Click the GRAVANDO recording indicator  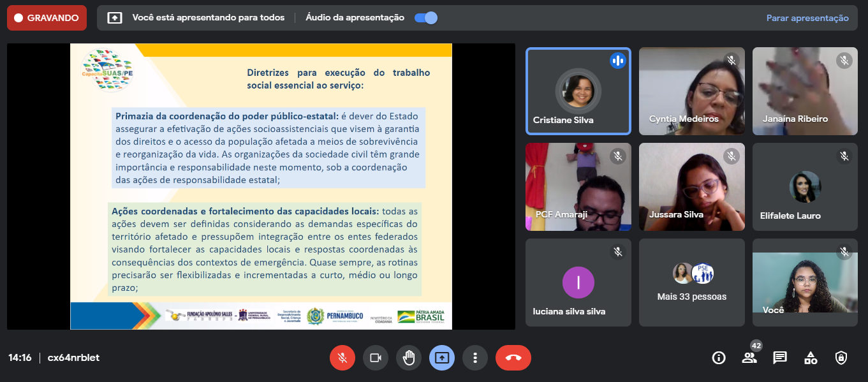click(47, 18)
